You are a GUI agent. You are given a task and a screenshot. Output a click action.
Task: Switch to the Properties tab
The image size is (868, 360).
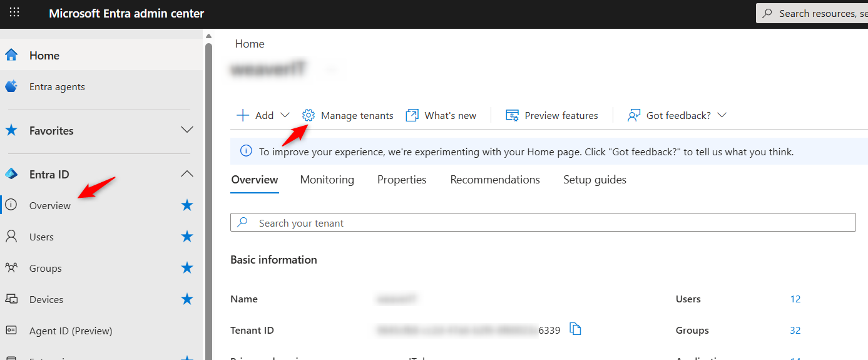pos(402,180)
